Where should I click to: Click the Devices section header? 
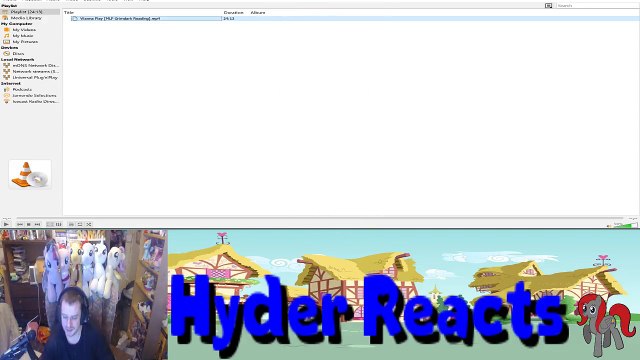[9, 47]
